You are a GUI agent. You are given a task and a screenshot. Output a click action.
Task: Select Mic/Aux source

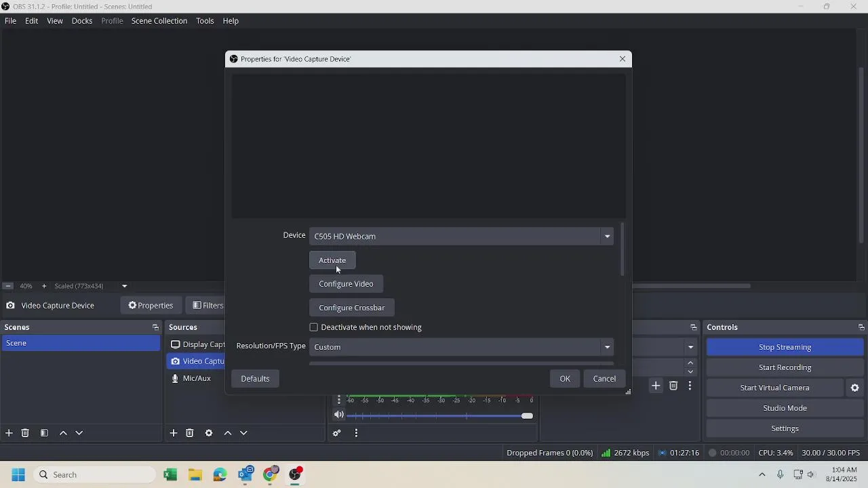click(197, 378)
